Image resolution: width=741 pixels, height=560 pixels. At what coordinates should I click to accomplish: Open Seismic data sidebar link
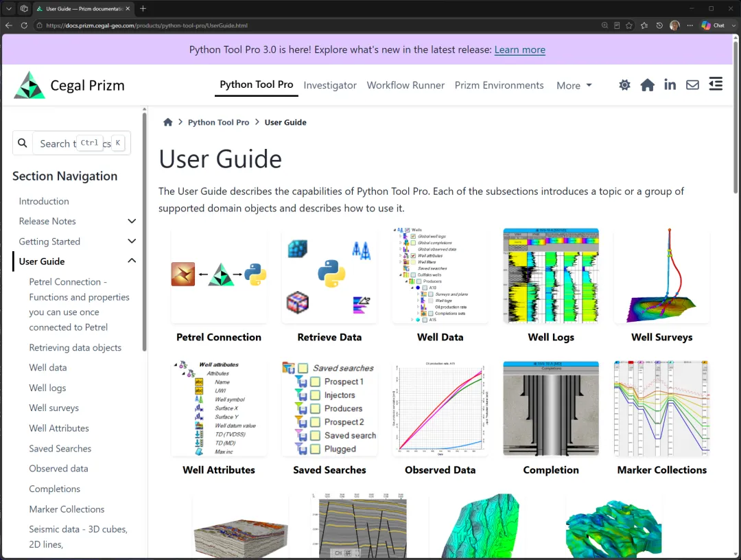click(78, 537)
